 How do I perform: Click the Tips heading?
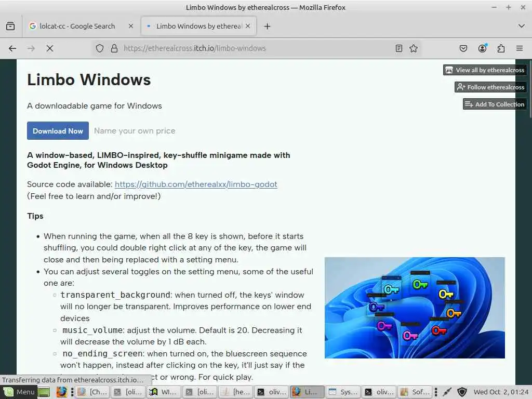(35, 216)
